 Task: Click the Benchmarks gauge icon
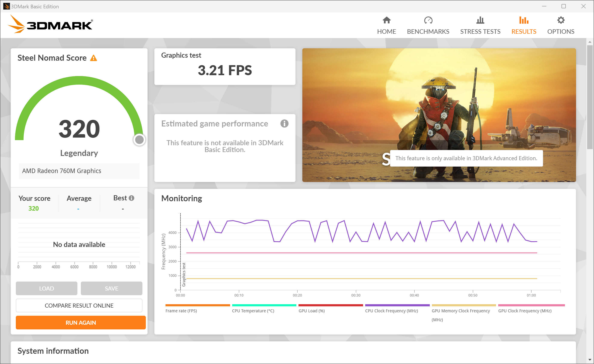(x=428, y=20)
